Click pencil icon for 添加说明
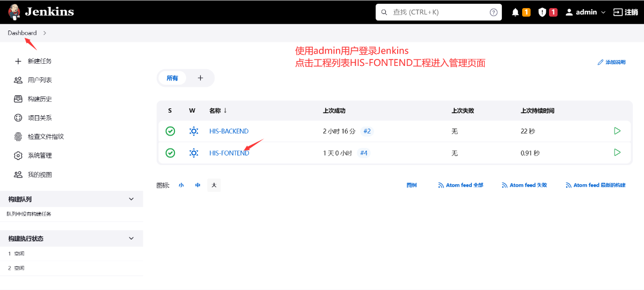The height and width of the screenshot is (290, 644). (601, 63)
